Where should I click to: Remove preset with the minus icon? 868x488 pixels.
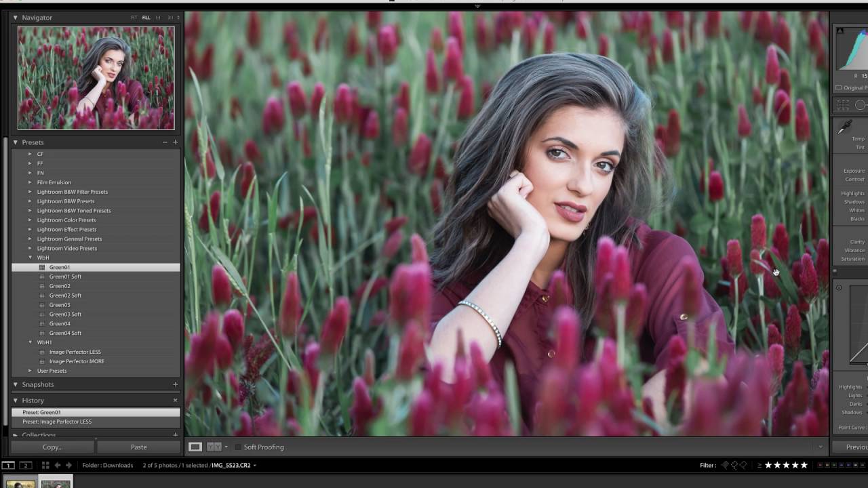165,142
